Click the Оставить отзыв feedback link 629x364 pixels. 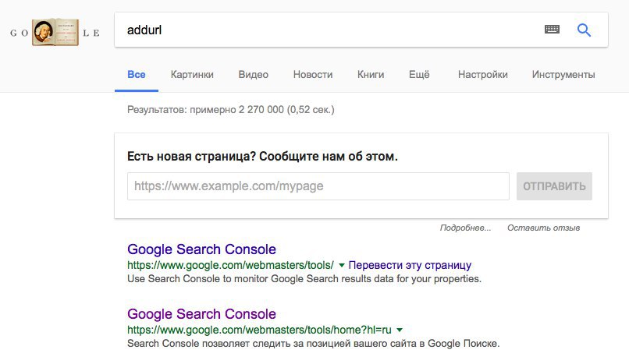(x=544, y=228)
